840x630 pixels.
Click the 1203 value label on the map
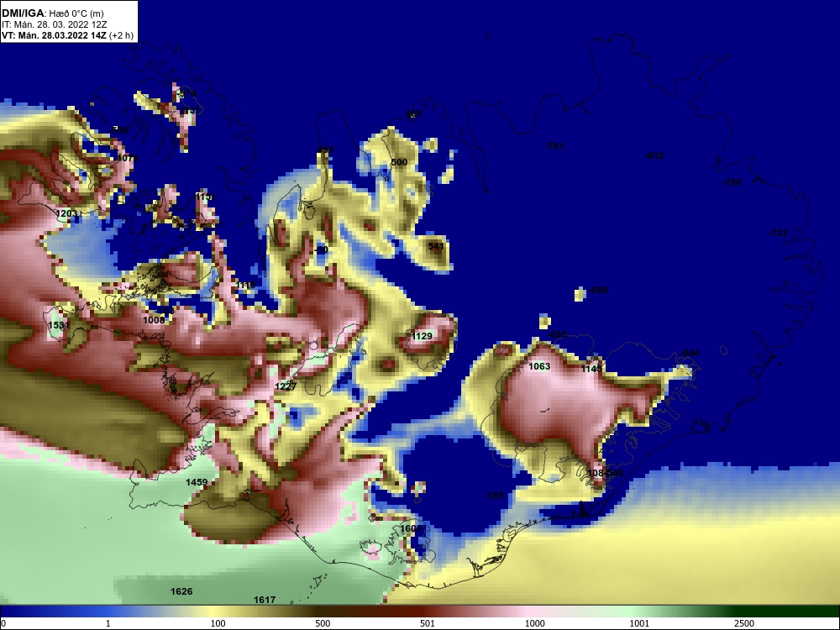point(66,213)
